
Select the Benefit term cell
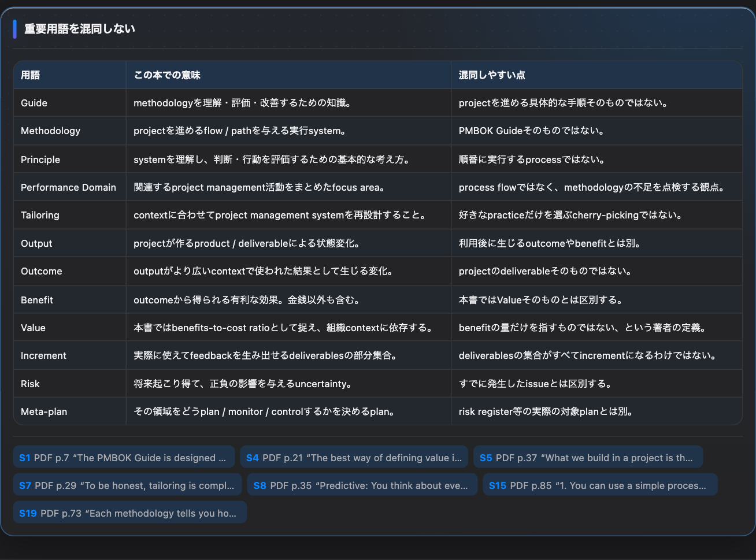(x=70, y=299)
